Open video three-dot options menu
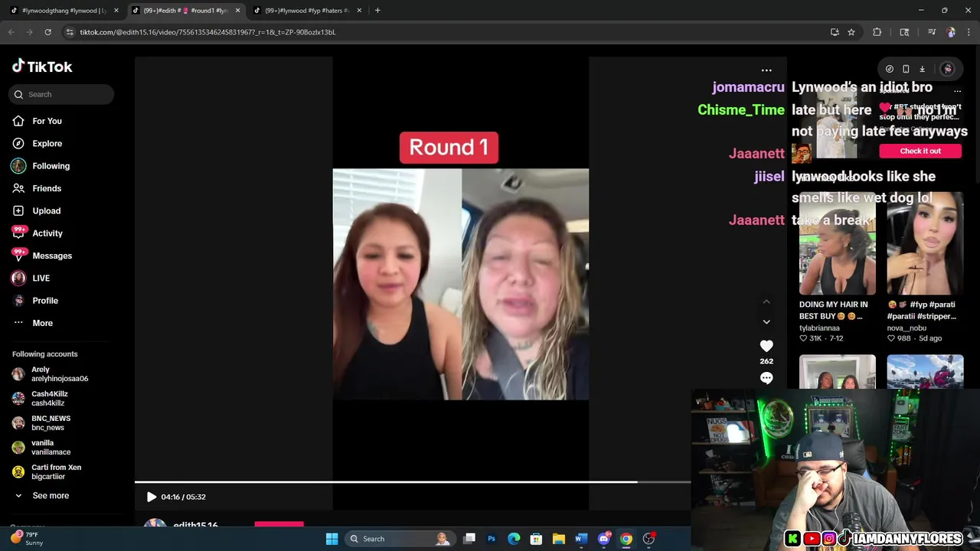 (x=766, y=70)
